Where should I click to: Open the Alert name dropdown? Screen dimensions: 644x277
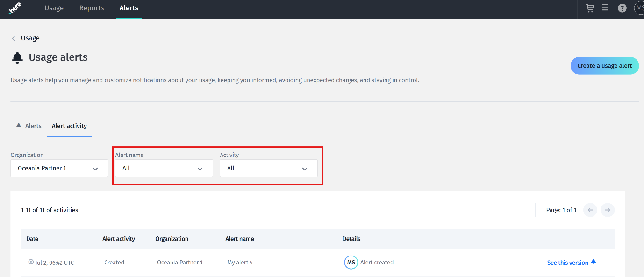point(164,168)
